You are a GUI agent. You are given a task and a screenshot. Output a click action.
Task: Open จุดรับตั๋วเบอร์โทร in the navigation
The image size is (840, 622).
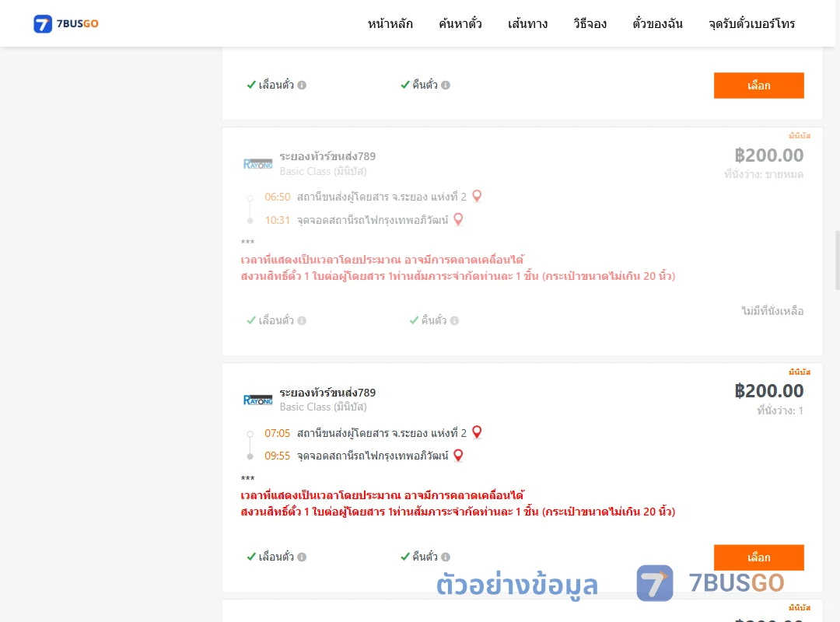tap(751, 23)
